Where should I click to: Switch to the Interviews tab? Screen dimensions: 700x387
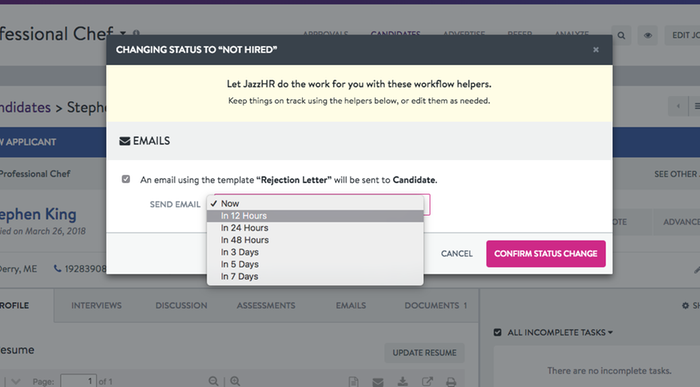pos(96,305)
